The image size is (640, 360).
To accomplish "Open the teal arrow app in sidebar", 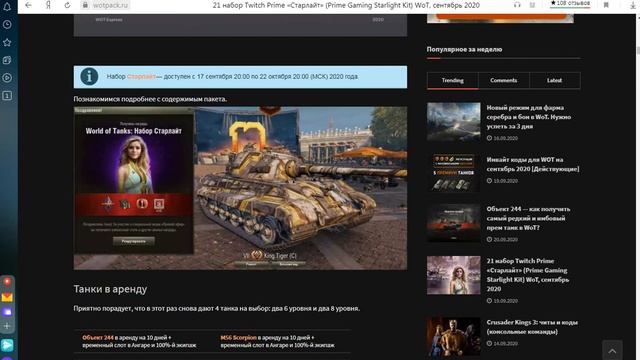I will click(7, 345).
